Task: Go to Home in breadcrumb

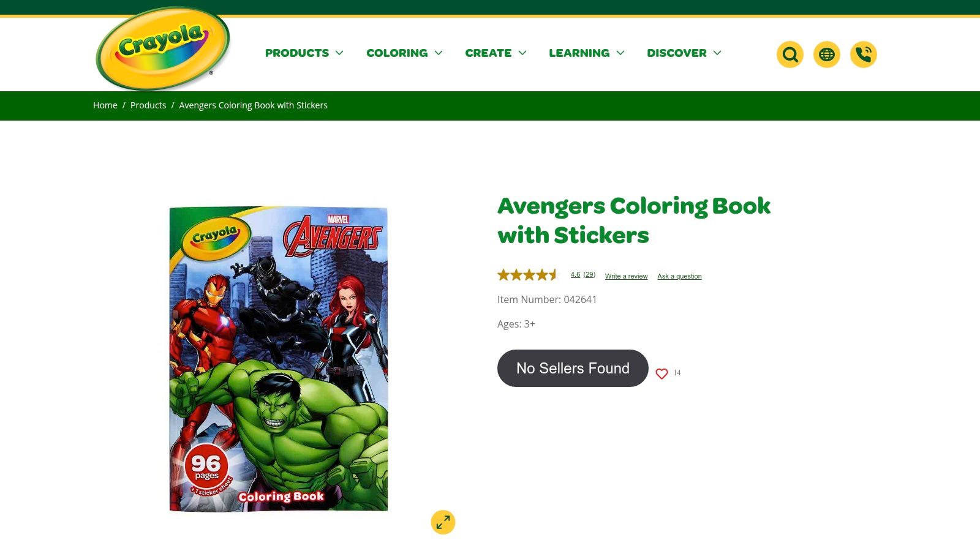Action: click(105, 105)
